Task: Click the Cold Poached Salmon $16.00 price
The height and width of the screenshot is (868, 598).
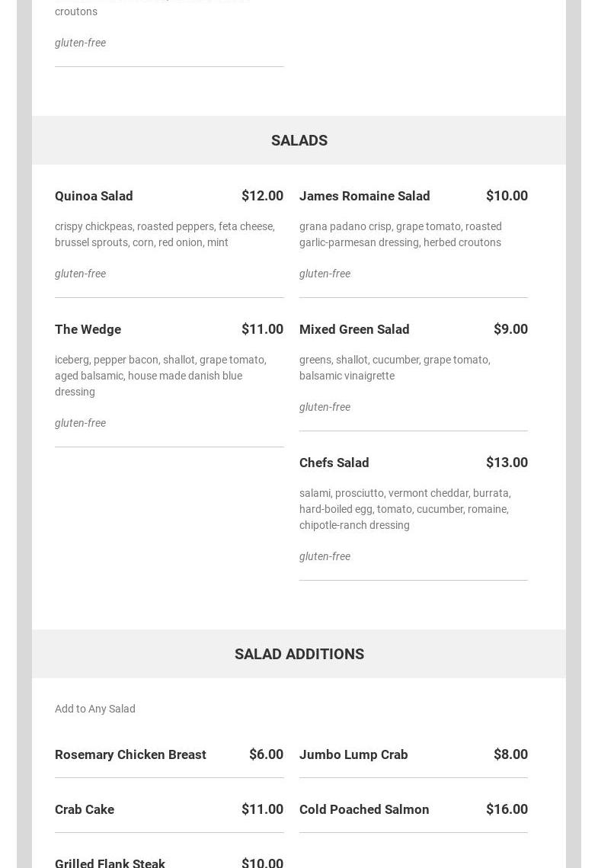Action: [x=507, y=809]
